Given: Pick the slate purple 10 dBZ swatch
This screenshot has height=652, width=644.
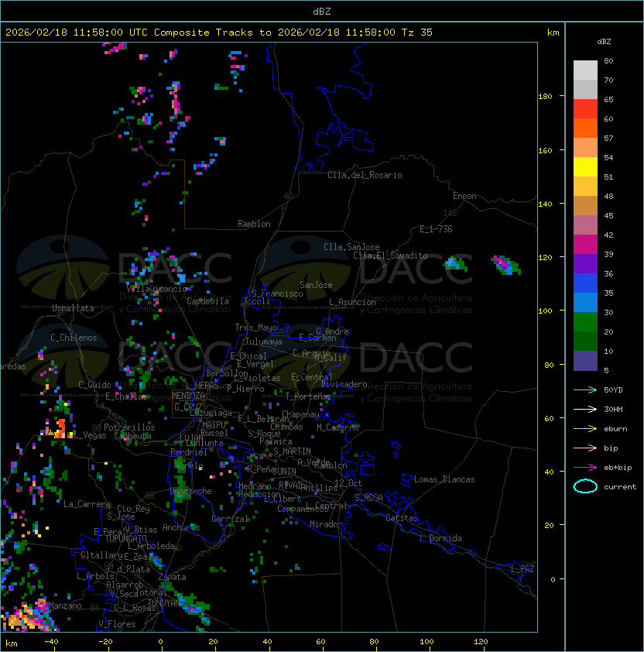Looking at the screenshot, I should pos(585,361).
